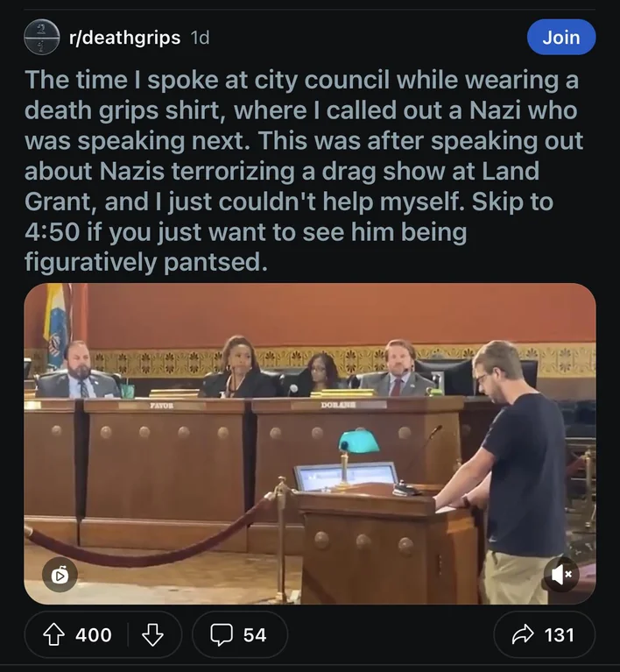Tap the video feed icon on the video
The image size is (620, 672).
coord(60,574)
